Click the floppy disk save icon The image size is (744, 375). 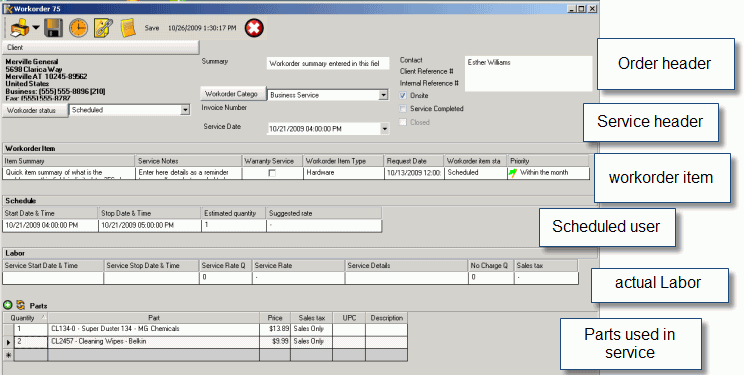point(54,28)
